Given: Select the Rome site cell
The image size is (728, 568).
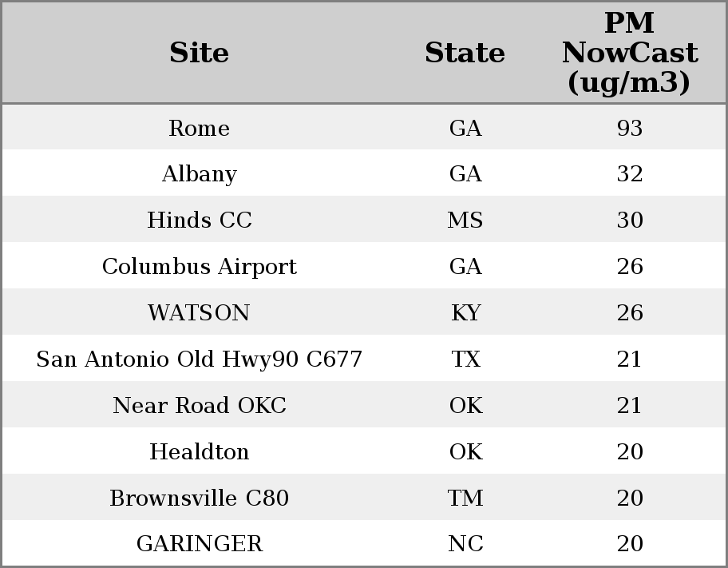Looking at the screenshot, I should 200,129.
